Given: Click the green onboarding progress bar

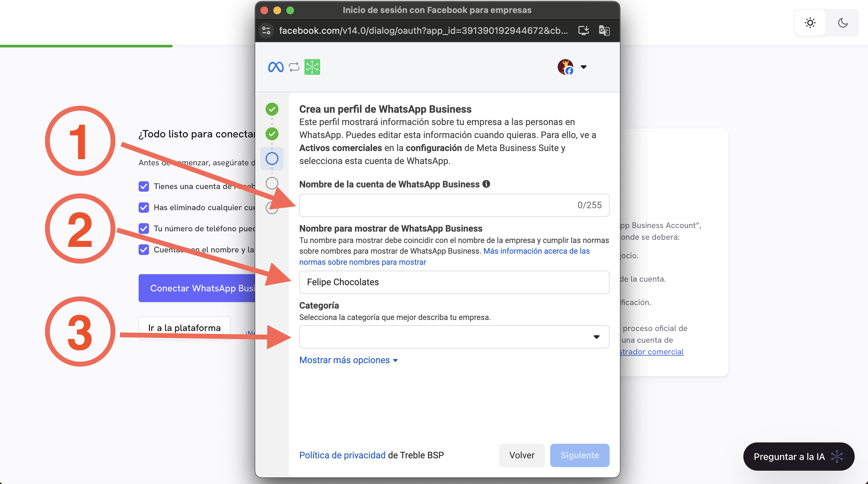Looking at the screenshot, I should (86, 46).
